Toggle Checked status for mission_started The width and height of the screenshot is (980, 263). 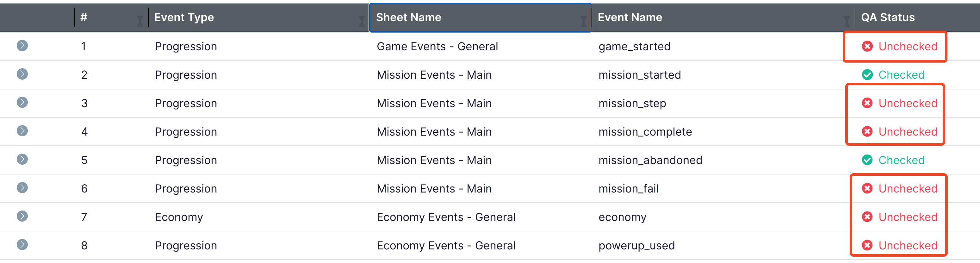point(893,75)
